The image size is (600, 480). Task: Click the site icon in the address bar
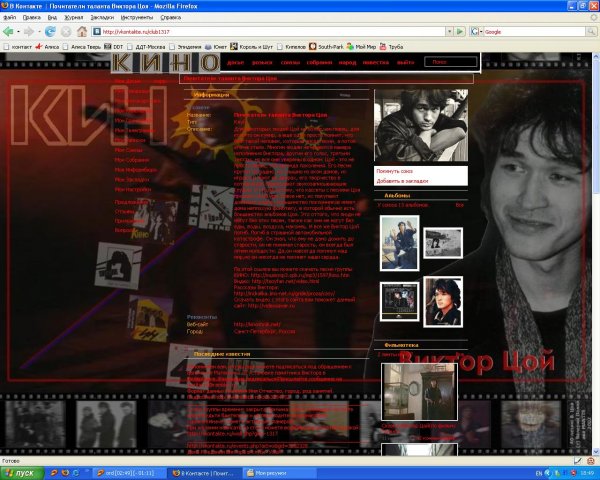97,32
